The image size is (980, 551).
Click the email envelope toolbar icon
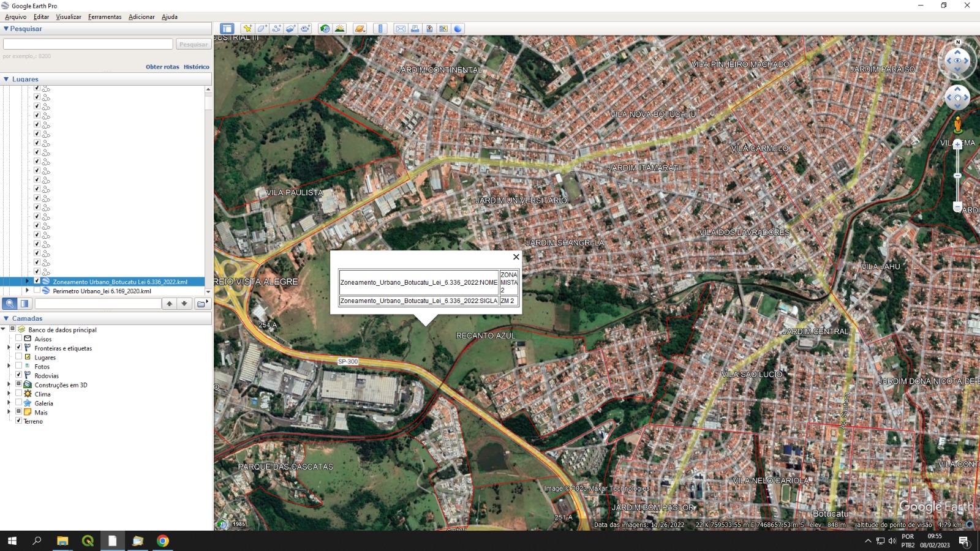click(400, 29)
